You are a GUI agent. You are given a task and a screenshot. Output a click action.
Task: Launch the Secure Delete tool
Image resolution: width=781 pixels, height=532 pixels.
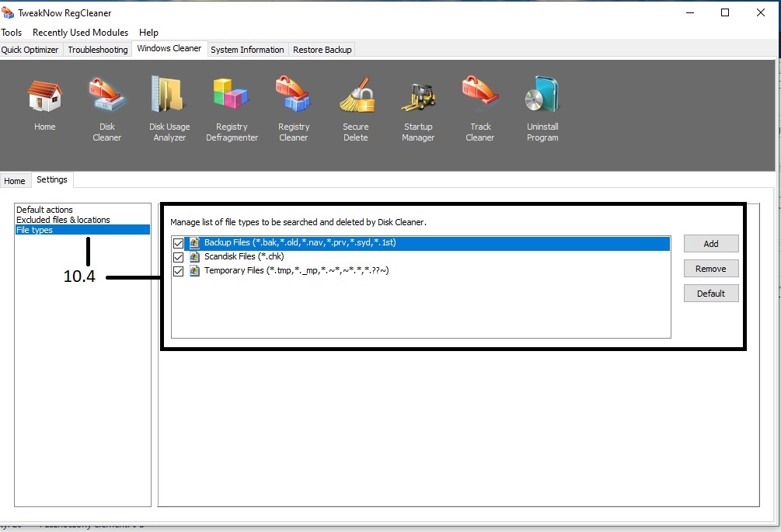tap(356, 95)
